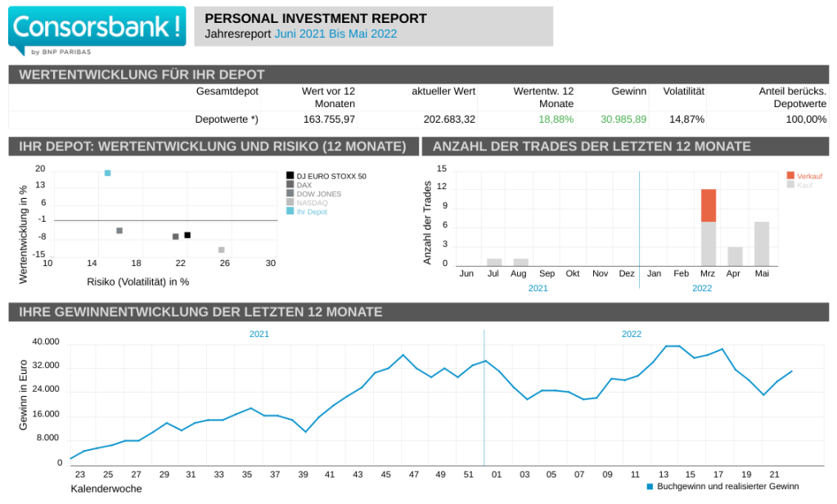
Task: Select the Ihr Depot legend entry
Action: coord(311,212)
